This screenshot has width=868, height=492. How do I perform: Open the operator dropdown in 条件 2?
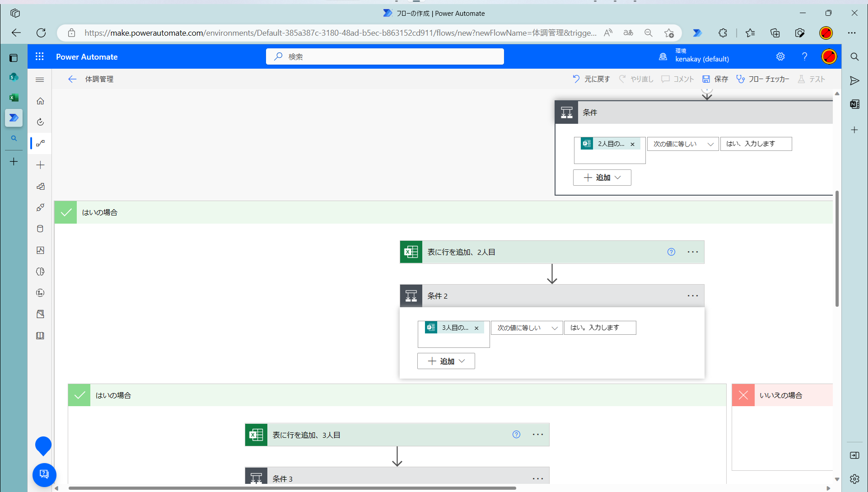tap(527, 328)
